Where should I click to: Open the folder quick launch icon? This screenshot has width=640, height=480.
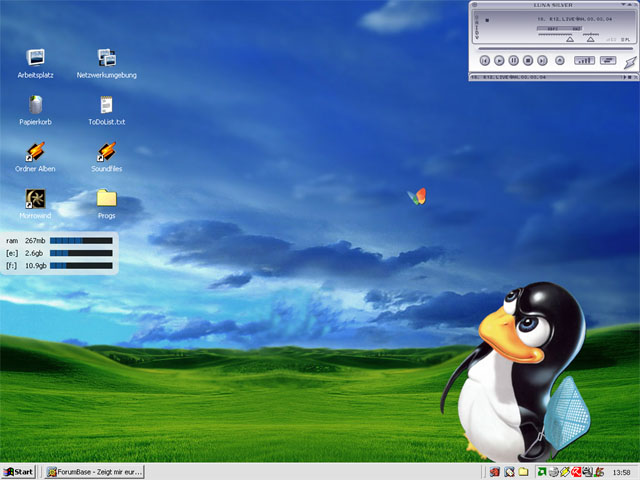pyautogui.click(x=523, y=472)
